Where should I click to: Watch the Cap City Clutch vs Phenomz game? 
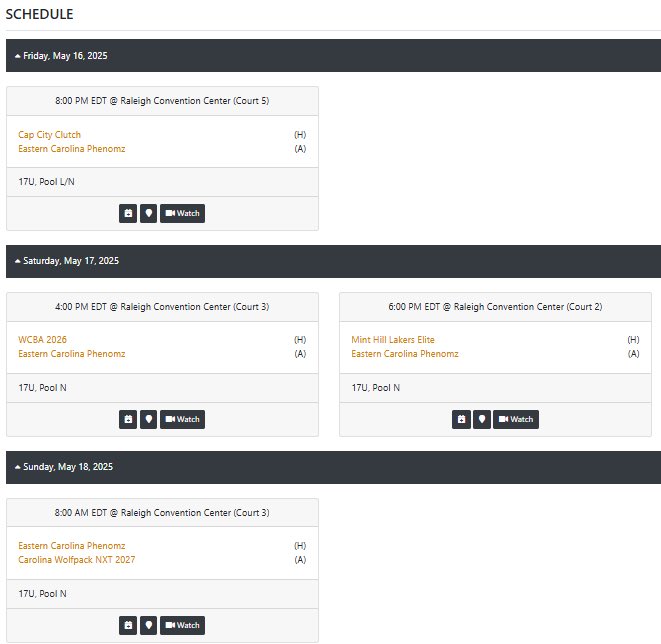coord(183,213)
